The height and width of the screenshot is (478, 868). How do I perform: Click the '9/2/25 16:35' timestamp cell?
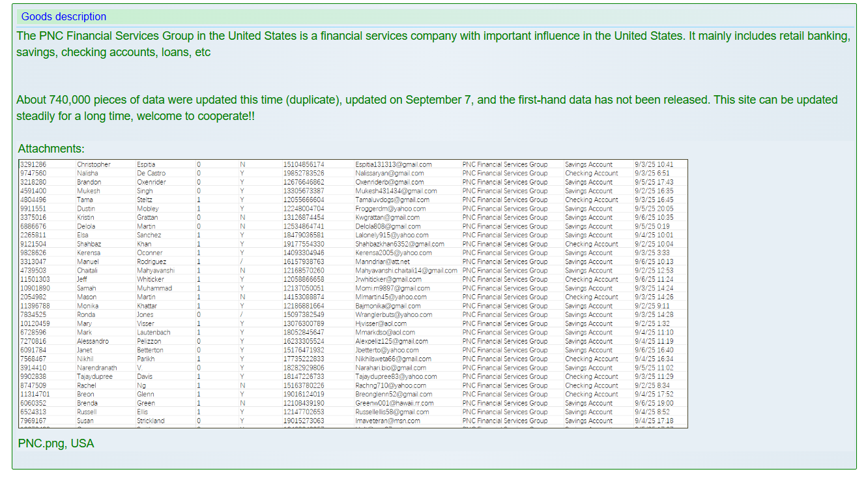pyautogui.click(x=654, y=191)
